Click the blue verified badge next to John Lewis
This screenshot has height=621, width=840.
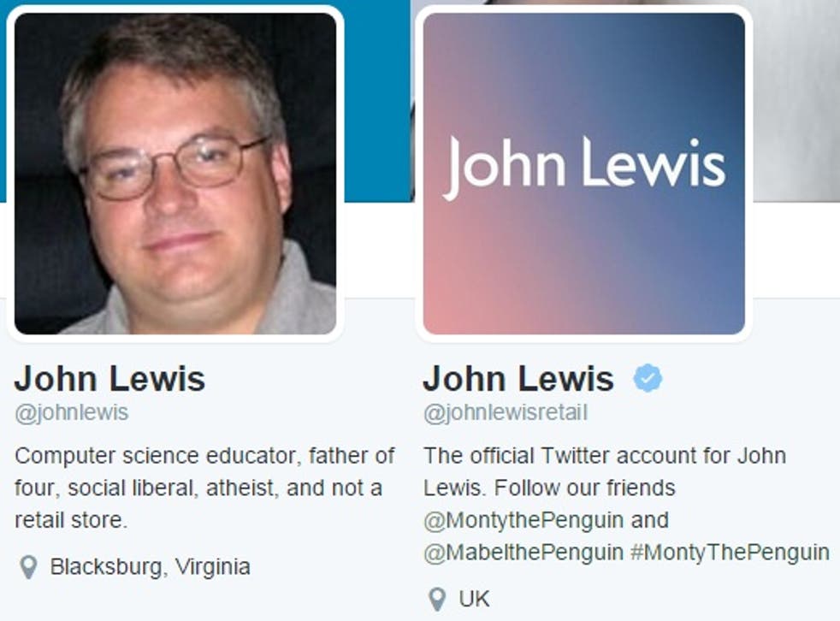point(648,378)
